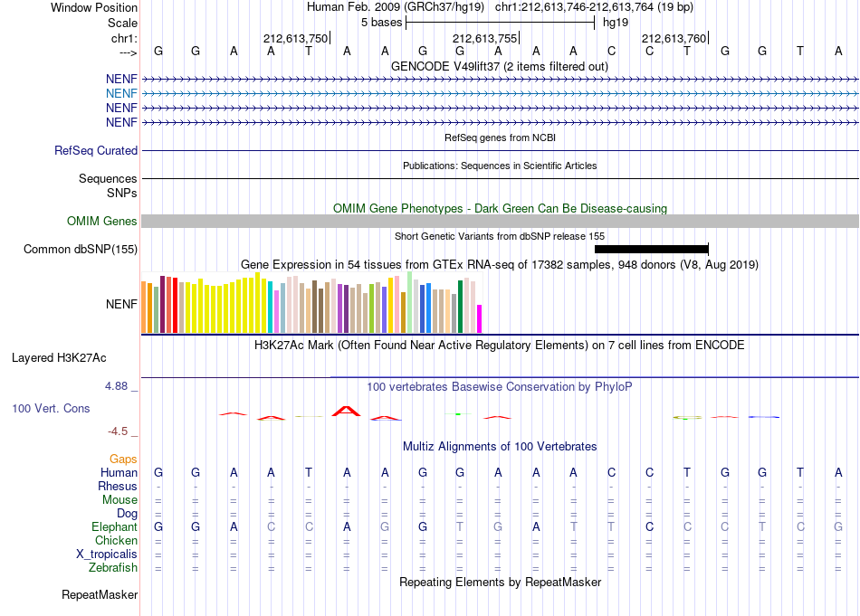Click the Common dbSNP(155) black variant bar
Viewport: 860px width, 616px height.
(652, 250)
